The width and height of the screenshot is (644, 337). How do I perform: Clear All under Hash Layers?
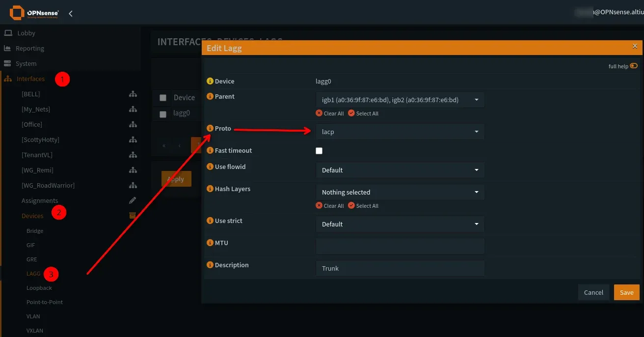(x=330, y=206)
